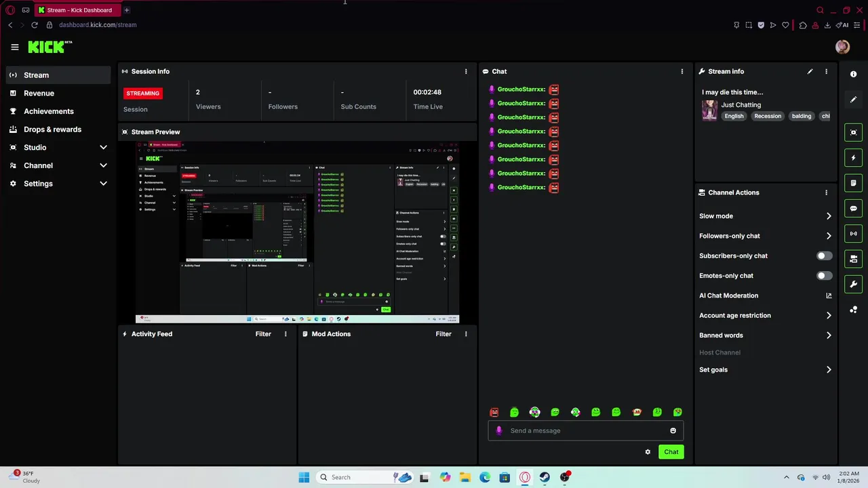The height and width of the screenshot is (488, 868).
Task: Click the Windows taskbar Search box
Action: (365, 477)
